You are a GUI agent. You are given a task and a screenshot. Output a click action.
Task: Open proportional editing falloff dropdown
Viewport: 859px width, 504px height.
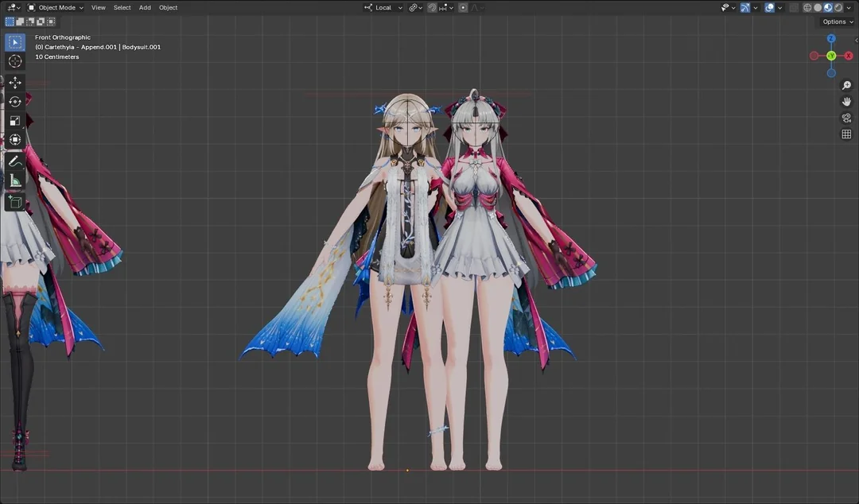click(x=476, y=8)
